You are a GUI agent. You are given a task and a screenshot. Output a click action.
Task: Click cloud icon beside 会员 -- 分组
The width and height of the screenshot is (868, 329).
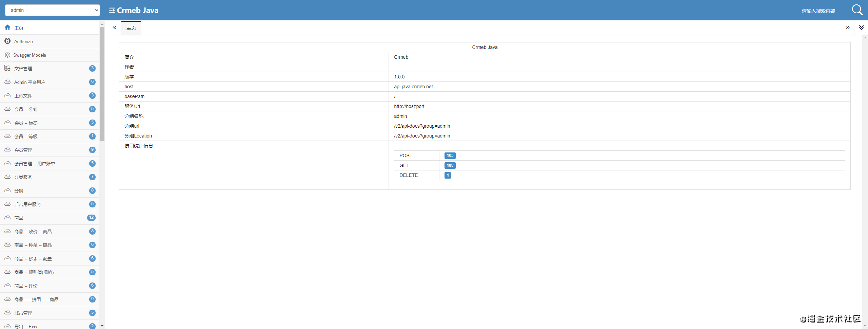coord(7,109)
